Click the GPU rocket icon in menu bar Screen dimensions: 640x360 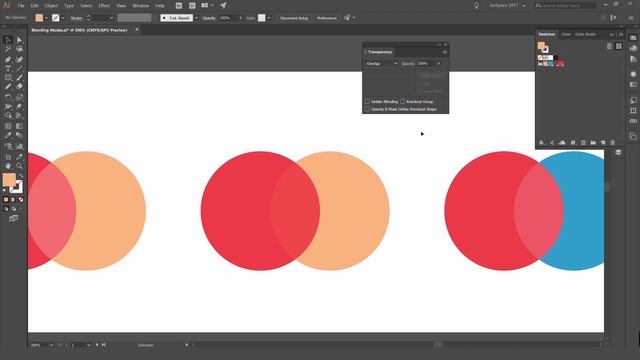tap(224, 5)
